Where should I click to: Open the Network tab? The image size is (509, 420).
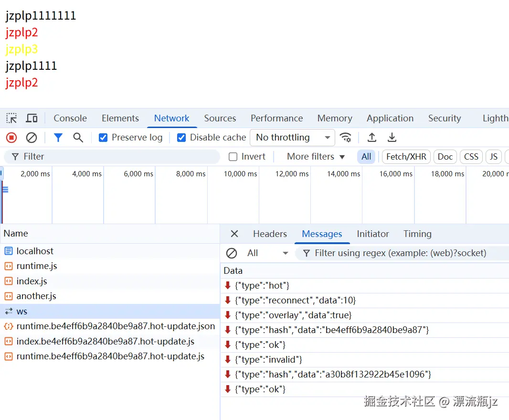(172, 118)
